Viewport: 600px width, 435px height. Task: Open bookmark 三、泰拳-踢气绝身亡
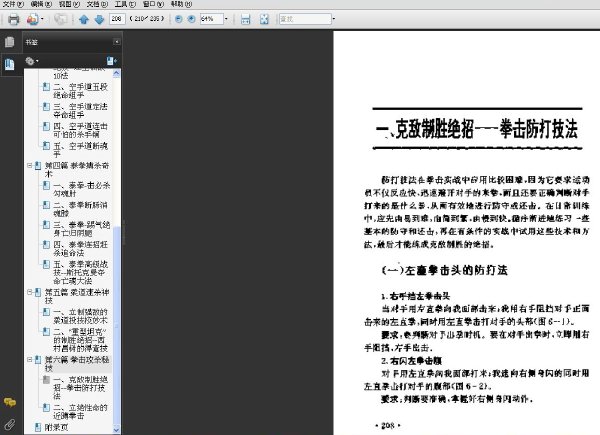[82, 229]
